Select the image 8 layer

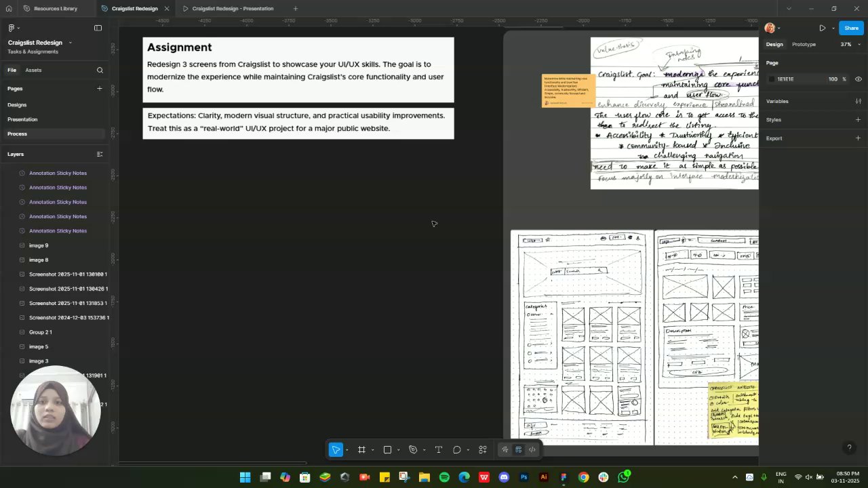(39, 260)
